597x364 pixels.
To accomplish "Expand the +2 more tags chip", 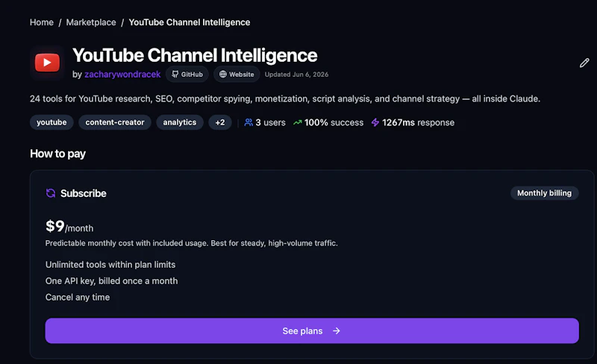I will [x=220, y=122].
